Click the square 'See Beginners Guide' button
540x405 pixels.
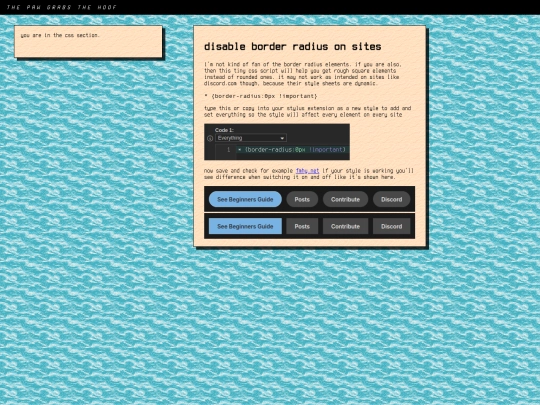(245, 226)
